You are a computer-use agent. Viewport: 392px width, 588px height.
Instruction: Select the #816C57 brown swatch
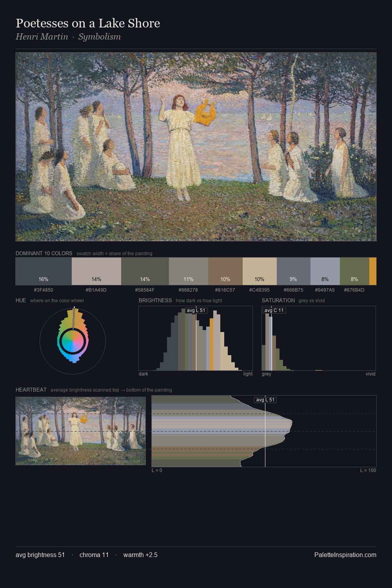pyautogui.click(x=225, y=271)
